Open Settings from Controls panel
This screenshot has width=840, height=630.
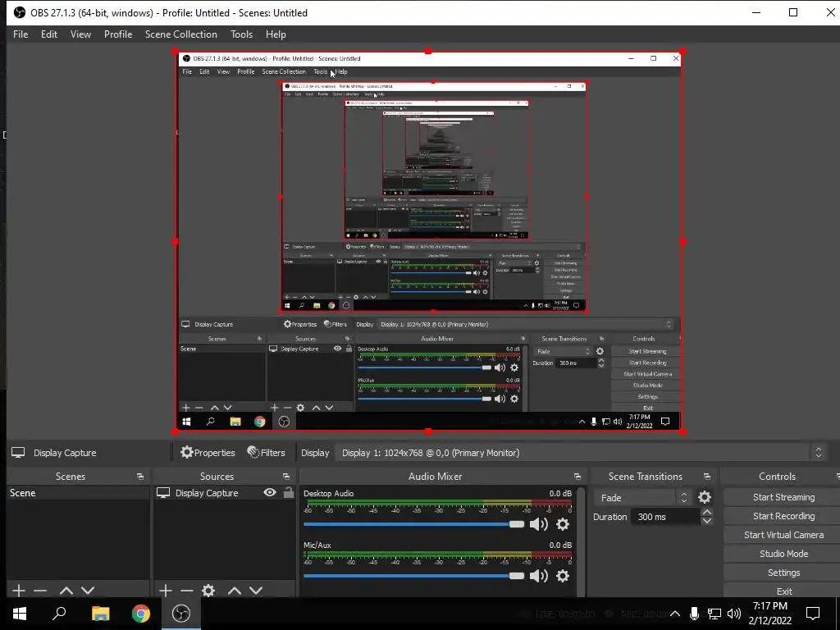[x=783, y=573]
